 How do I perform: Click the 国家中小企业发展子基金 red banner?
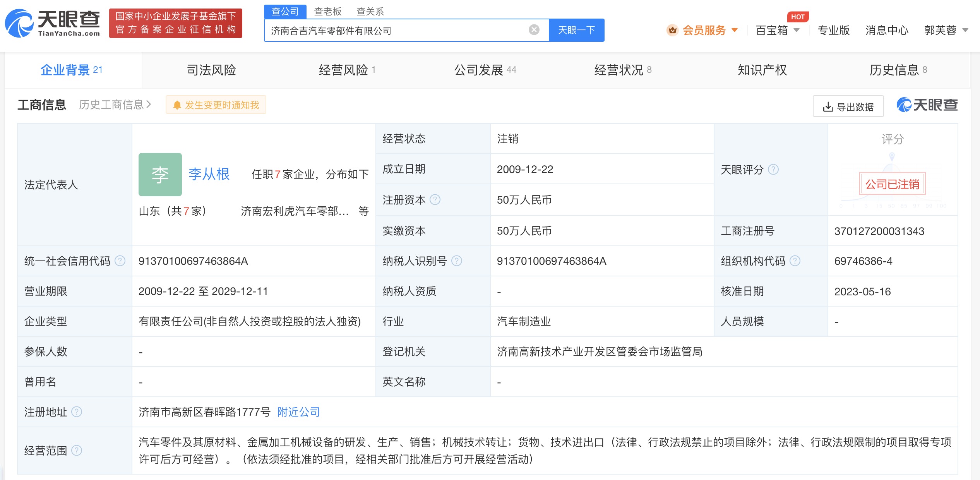(176, 23)
